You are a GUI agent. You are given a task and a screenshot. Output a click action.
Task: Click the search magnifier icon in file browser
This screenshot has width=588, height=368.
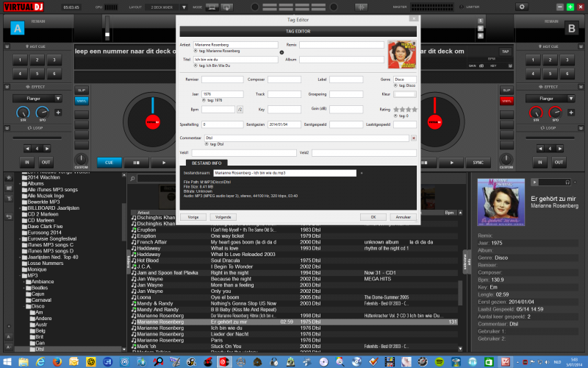[132, 178]
